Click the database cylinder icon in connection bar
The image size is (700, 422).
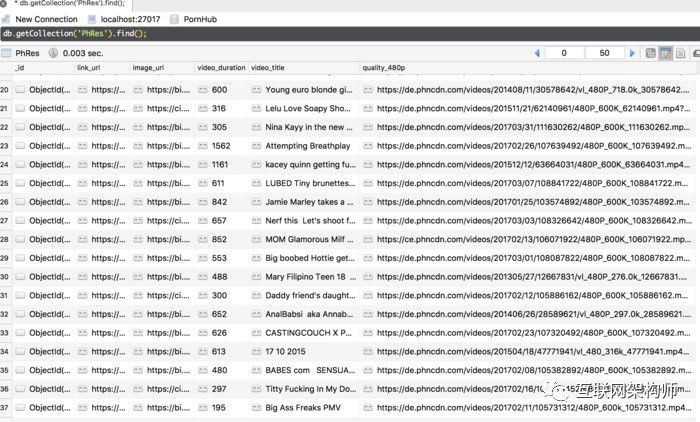coord(175,19)
